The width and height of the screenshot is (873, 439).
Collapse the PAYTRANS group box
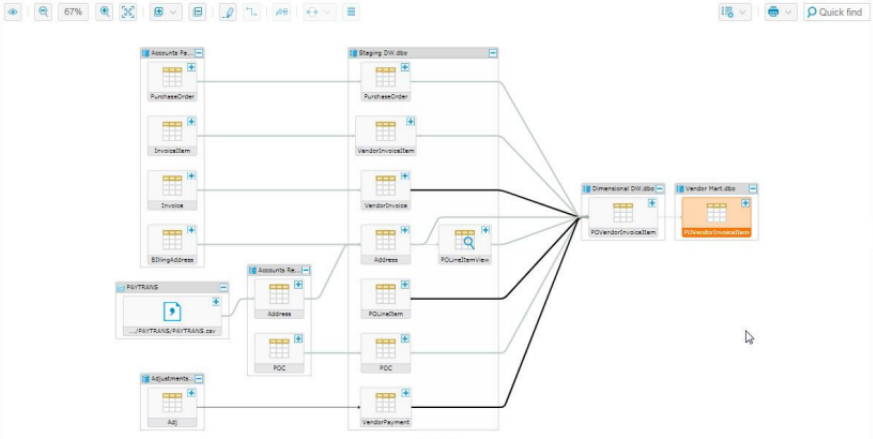[224, 287]
